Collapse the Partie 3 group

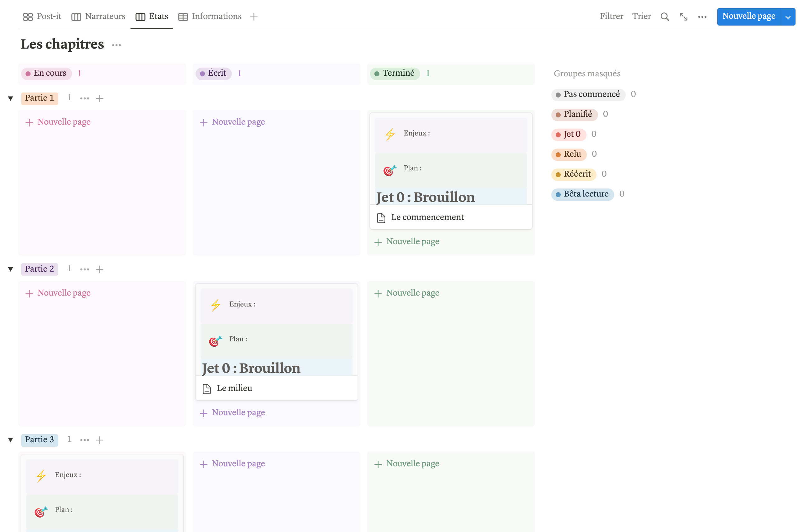click(x=11, y=440)
